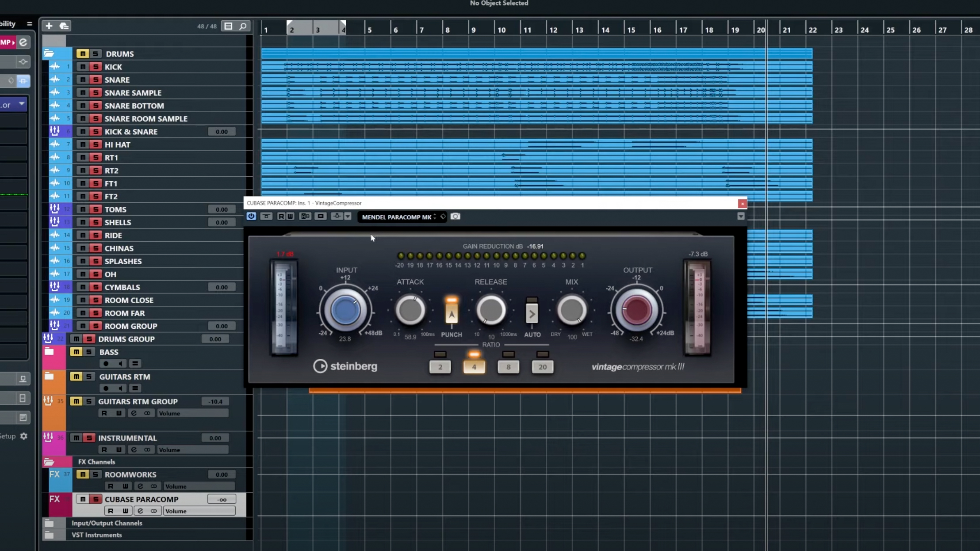Click the A/B comparison icon in plugin toolbar
Viewport: 980px width, 551px height.
click(x=305, y=217)
